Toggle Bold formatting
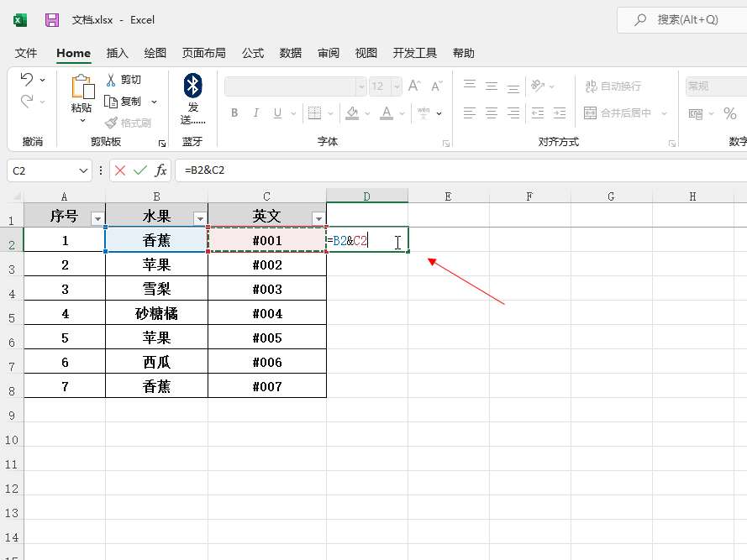The image size is (747, 560). coord(234,113)
